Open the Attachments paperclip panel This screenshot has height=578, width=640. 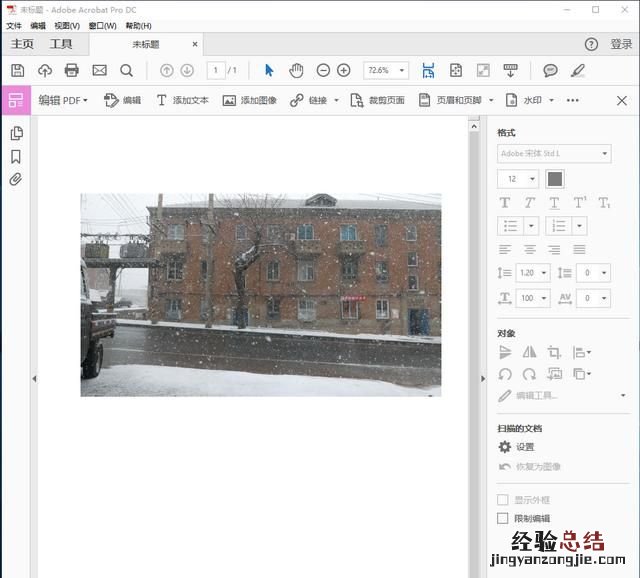[x=16, y=180]
